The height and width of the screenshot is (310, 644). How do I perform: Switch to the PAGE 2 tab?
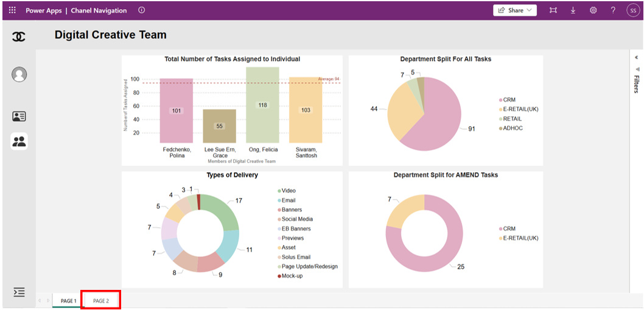[101, 301]
